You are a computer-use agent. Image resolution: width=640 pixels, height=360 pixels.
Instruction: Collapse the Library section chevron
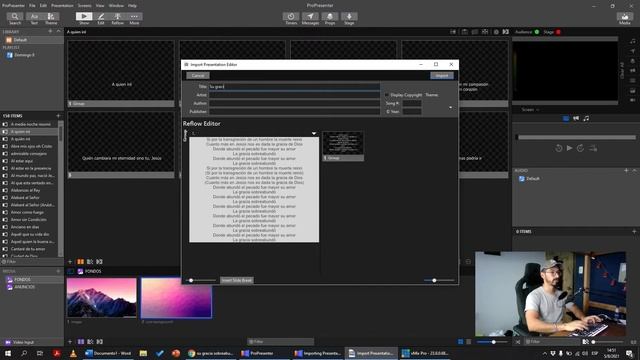tap(58, 31)
